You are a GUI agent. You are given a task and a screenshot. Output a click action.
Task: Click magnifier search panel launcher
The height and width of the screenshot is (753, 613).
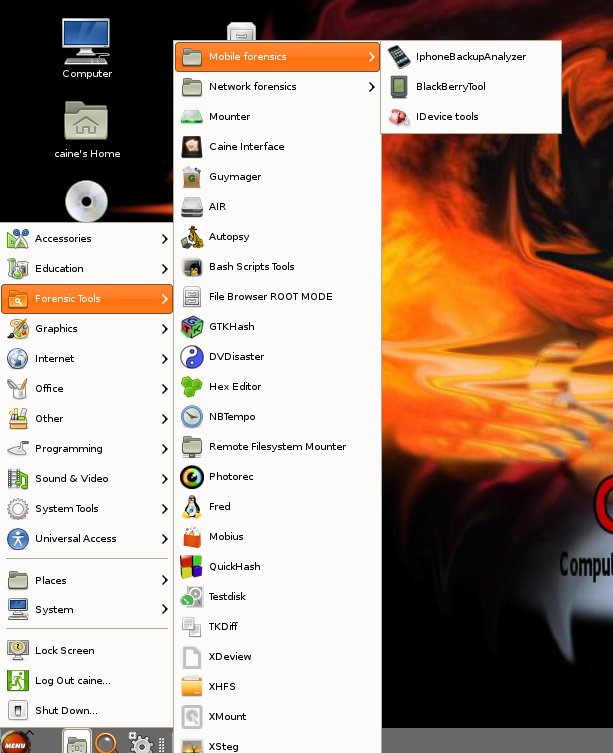coord(107,743)
